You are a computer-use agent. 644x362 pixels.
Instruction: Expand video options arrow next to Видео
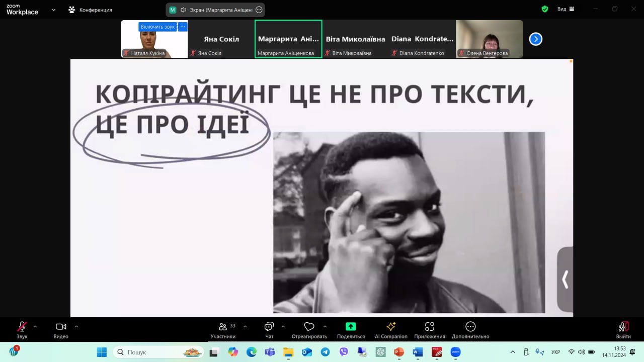tap(76, 326)
